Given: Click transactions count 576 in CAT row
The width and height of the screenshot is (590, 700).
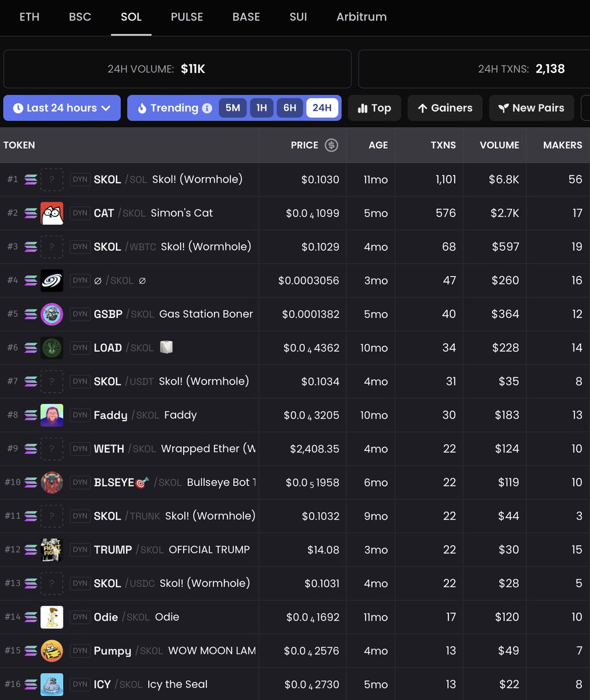Looking at the screenshot, I should pyautogui.click(x=445, y=213).
